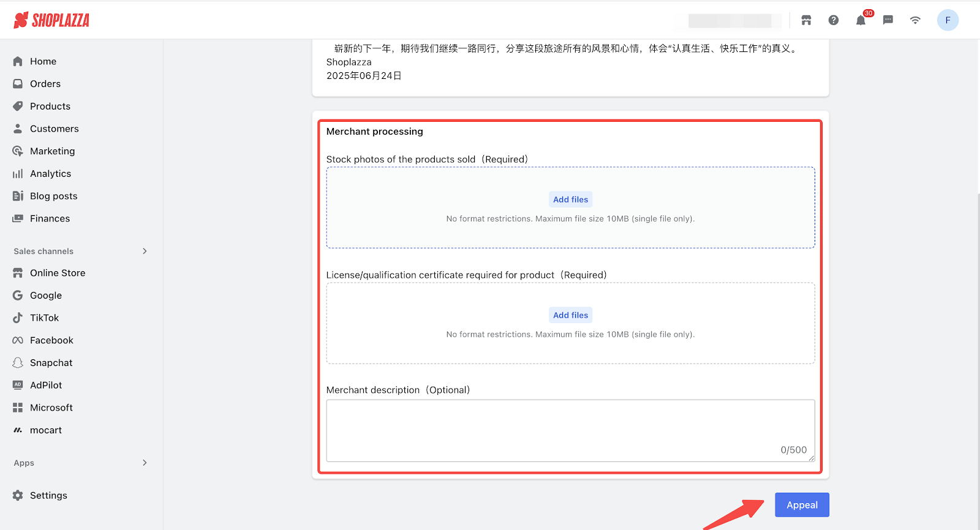Click the Google G icon

pyautogui.click(x=18, y=295)
